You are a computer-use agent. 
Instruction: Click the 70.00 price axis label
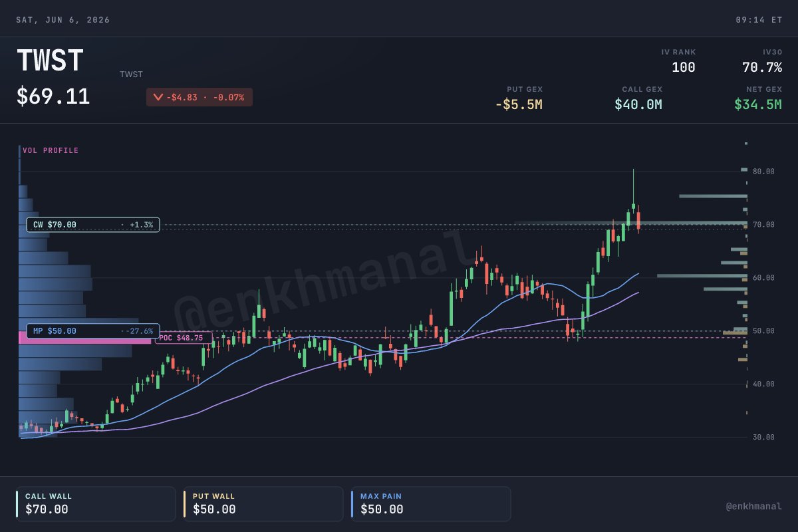pos(763,225)
